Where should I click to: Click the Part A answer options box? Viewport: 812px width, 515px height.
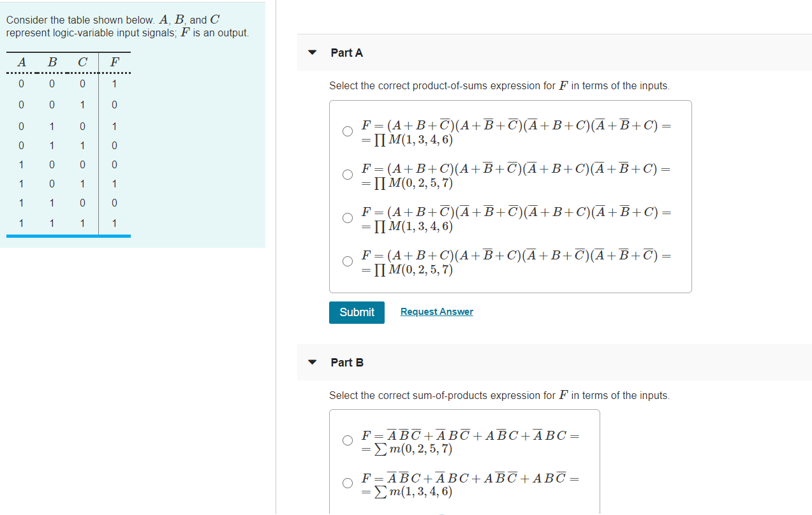(x=510, y=196)
